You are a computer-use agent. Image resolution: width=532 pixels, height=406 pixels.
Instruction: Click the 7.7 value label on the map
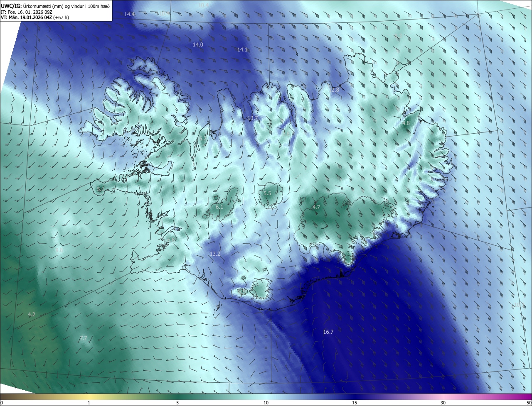[x=83, y=338]
